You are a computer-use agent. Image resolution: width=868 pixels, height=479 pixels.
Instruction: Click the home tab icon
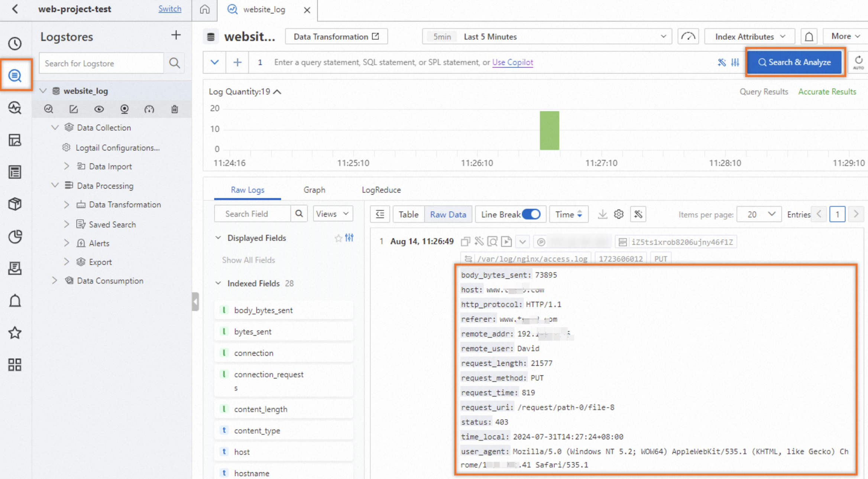coord(205,10)
